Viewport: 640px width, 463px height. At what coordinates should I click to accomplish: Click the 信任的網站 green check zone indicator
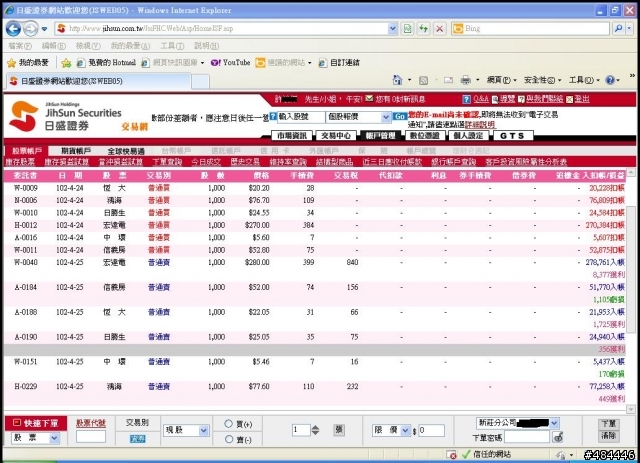(486, 454)
